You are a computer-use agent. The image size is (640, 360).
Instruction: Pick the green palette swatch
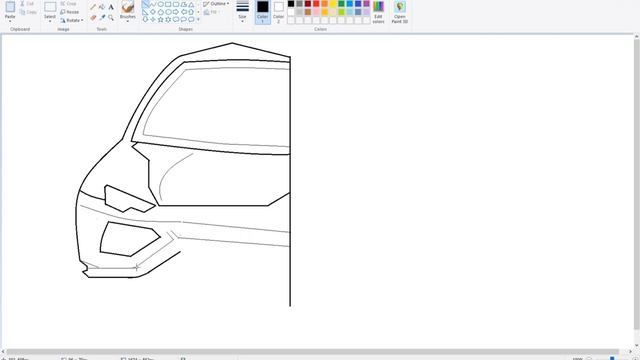341,4
